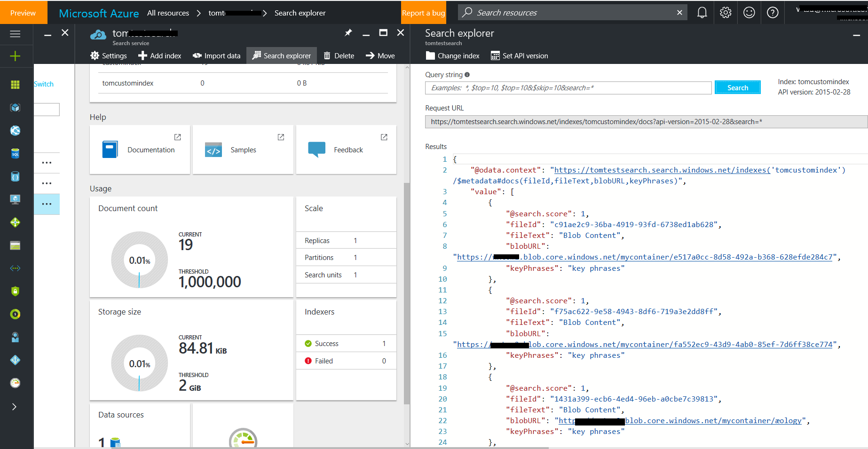Open the Samples help tile
This screenshot has width=868, height=449.
pyautogui.click(x=243, y=150)
